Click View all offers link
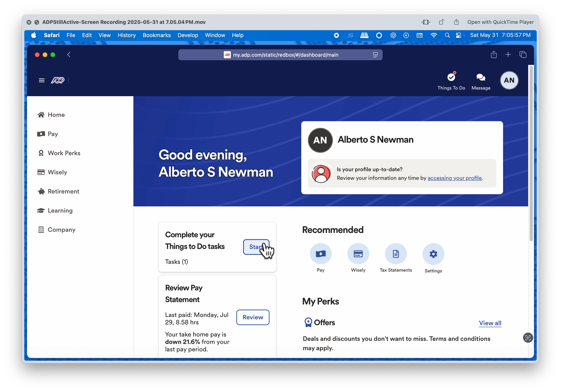 [x=490, y=323]
